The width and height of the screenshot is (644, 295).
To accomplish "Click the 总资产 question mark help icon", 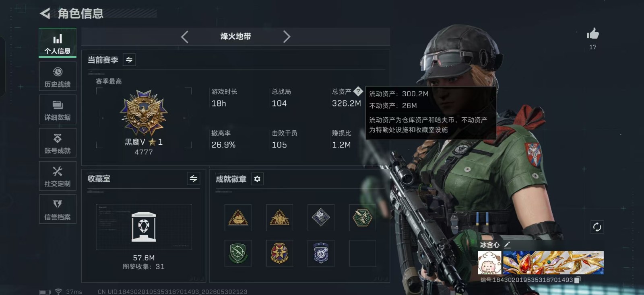I will (x=358, y=91).
